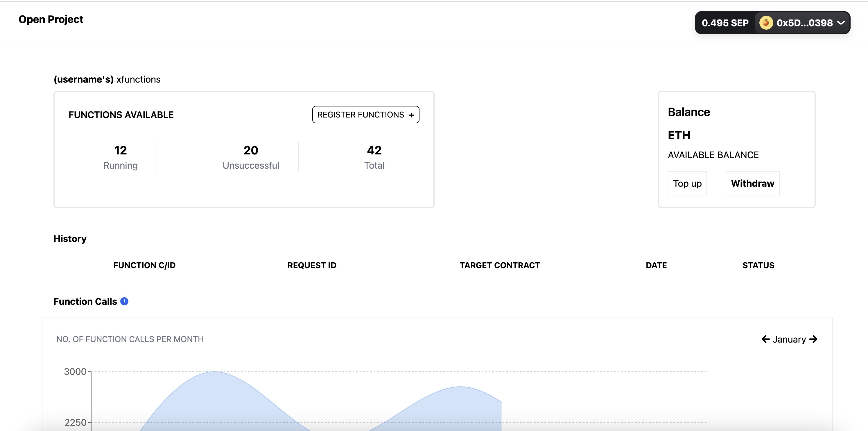This screenshot has height=431, width=868.
Task: Click the right arrow to view February
Action: point(814,339)
